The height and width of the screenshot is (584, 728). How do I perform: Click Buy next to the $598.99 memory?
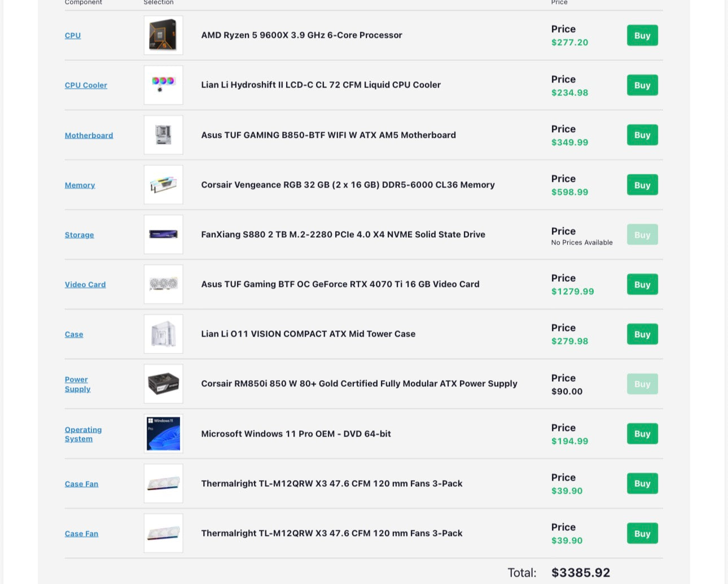(x=642, y=185)
